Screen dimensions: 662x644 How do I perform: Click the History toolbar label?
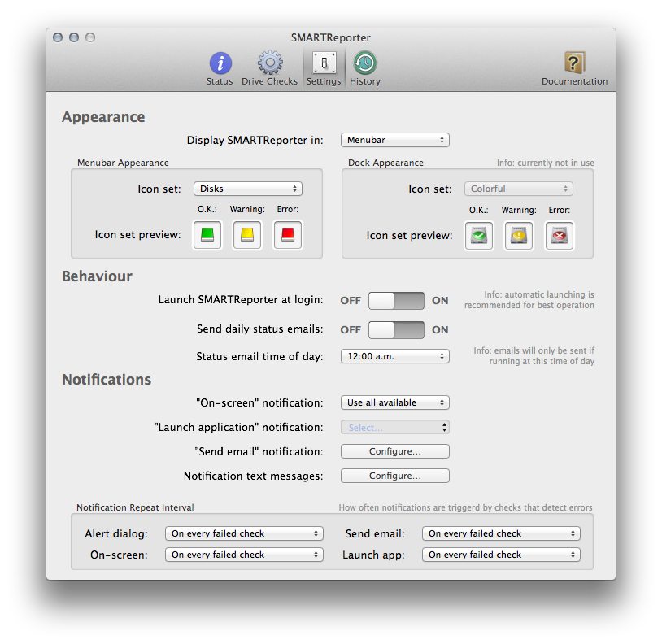tap(365, 81)
